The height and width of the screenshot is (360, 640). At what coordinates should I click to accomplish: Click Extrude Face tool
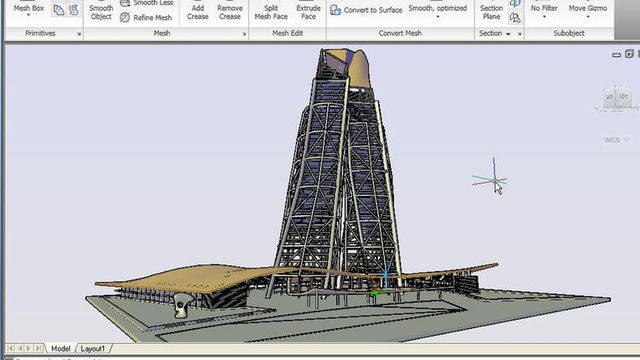[308, 12]
